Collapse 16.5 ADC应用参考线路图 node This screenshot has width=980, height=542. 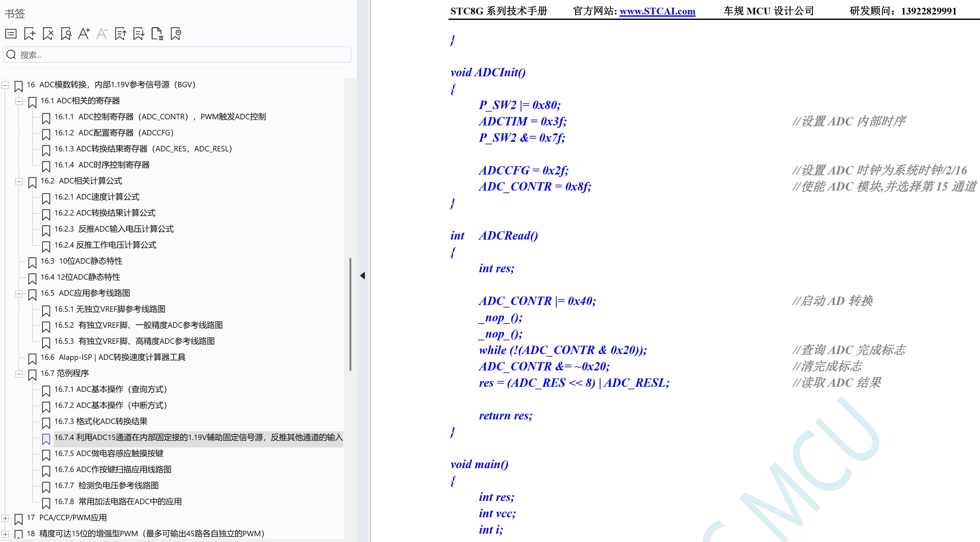pyautogui.click(x=19, y=293)
